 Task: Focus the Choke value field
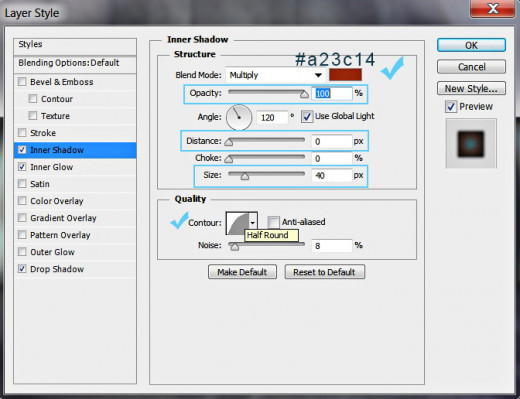pos(332,158)
